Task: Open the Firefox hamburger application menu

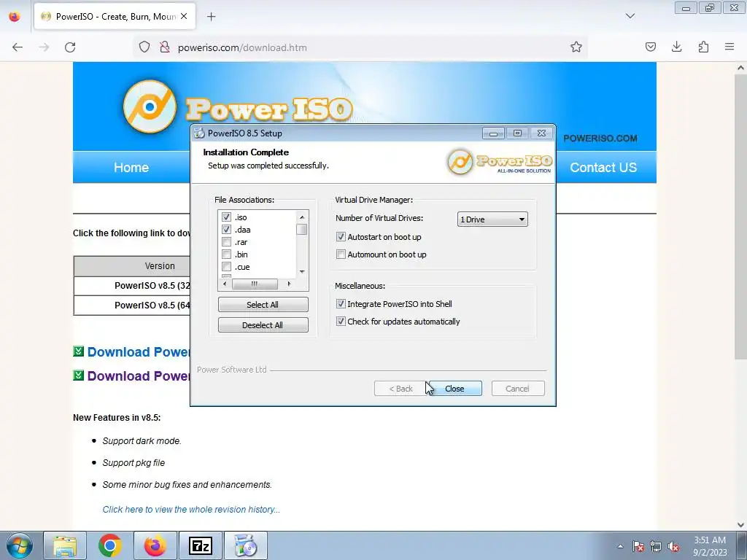Action: (729, 47)
